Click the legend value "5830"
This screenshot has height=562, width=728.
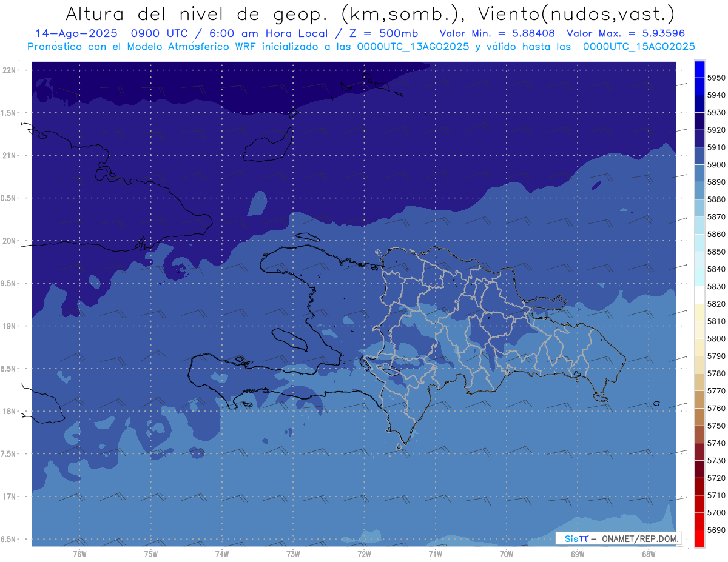716,286
